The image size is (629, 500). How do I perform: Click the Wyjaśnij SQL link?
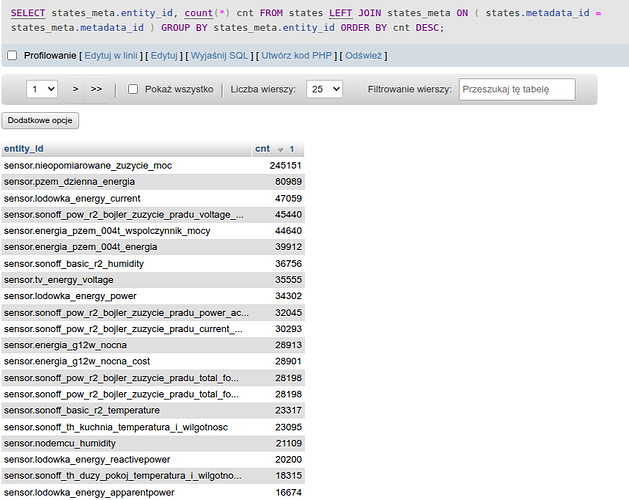[221, 55]
